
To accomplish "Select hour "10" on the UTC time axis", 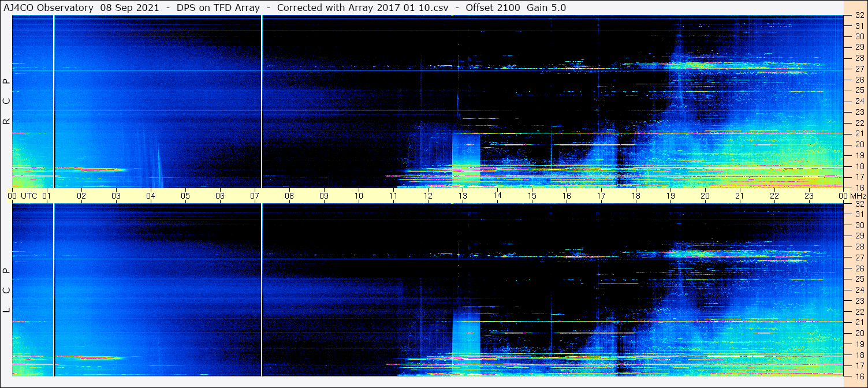I will [x=359, y=196].
